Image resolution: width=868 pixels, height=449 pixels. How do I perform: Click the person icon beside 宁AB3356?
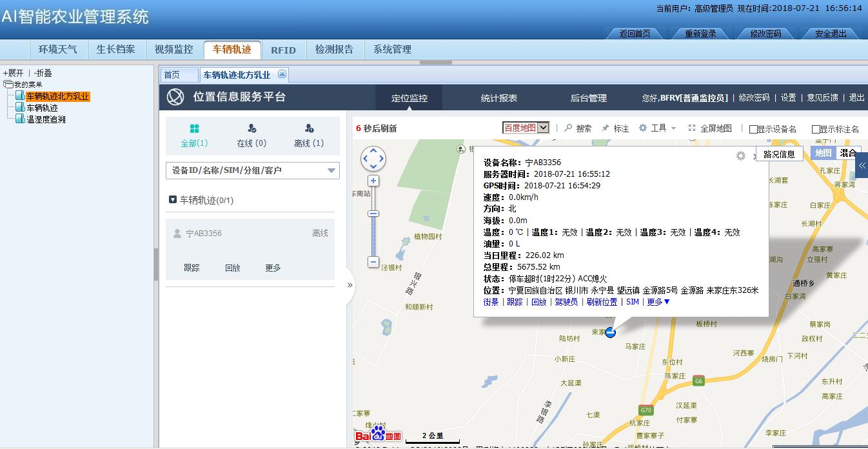coord(177,234)
